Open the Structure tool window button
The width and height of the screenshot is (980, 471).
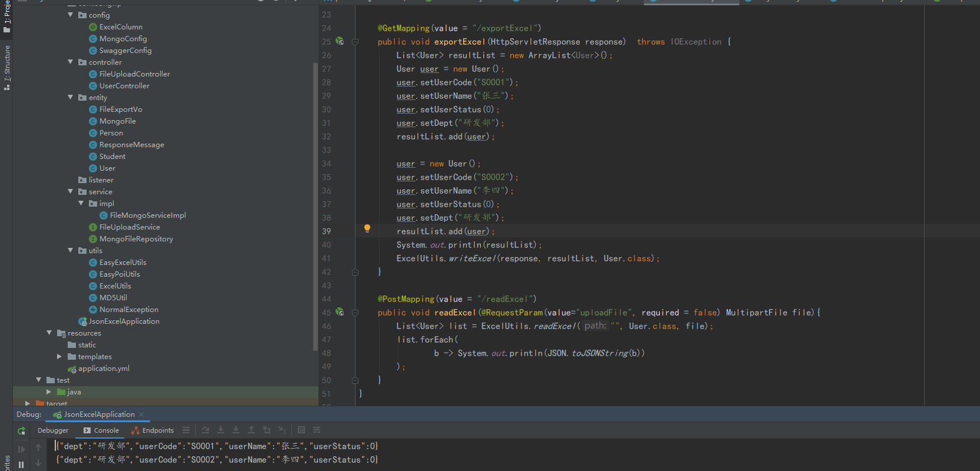6,67
